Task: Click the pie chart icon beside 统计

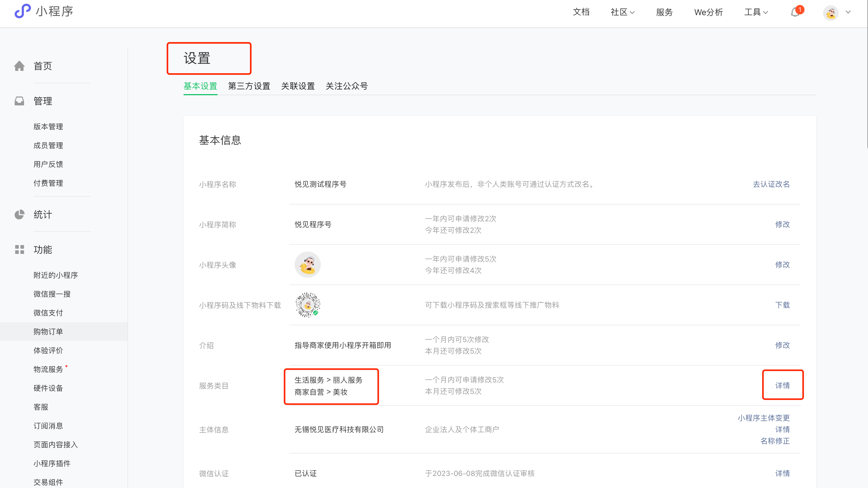Action: [x=20, y=214]
